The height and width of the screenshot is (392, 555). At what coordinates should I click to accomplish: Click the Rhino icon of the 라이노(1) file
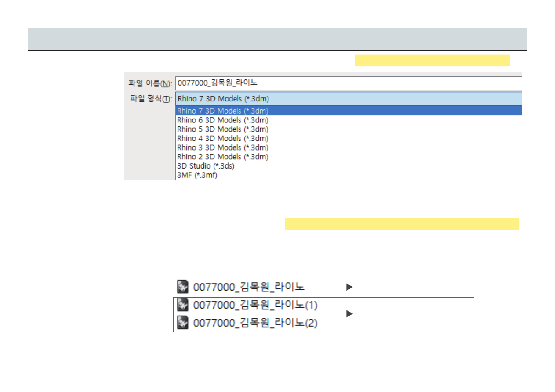pos(182,305)
